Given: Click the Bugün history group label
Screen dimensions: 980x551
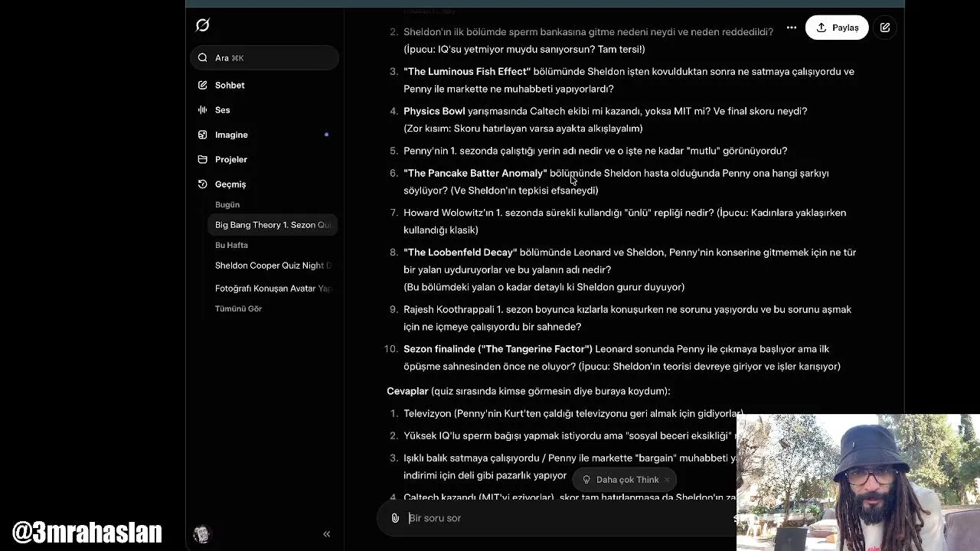Looking at the screenshot, I should 227,204.
